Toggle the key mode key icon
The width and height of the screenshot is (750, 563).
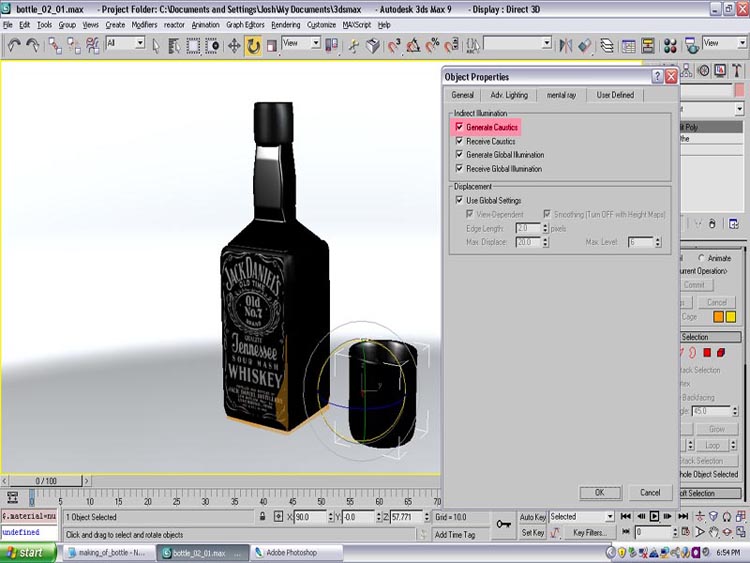[x=503, y=523]
